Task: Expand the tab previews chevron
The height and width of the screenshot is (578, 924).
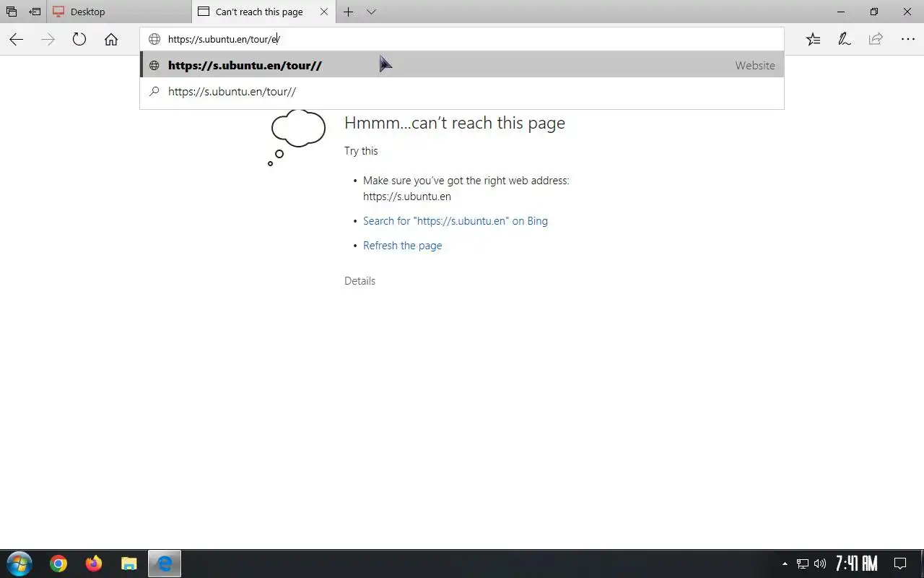Action: (x=371, y=12)
